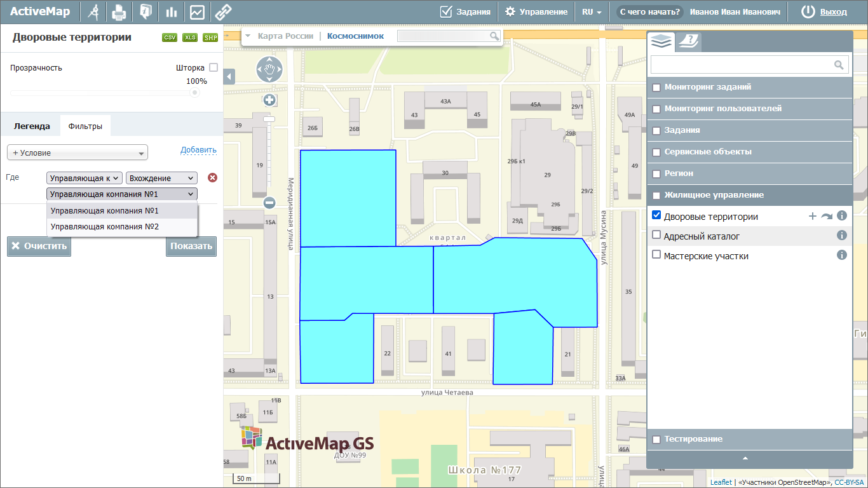Switch to the Легенда tab
868x488 pixels.
point(32,126)
